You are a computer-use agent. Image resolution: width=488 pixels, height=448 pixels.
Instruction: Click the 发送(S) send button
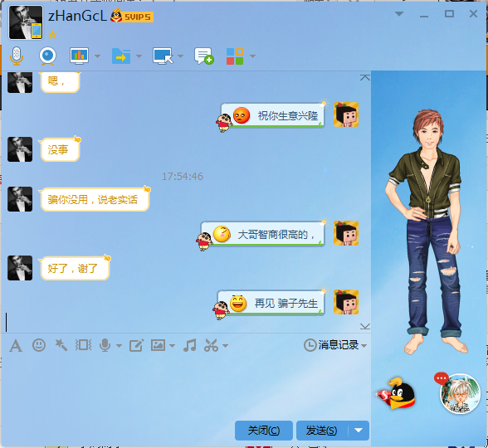[322, 431]
